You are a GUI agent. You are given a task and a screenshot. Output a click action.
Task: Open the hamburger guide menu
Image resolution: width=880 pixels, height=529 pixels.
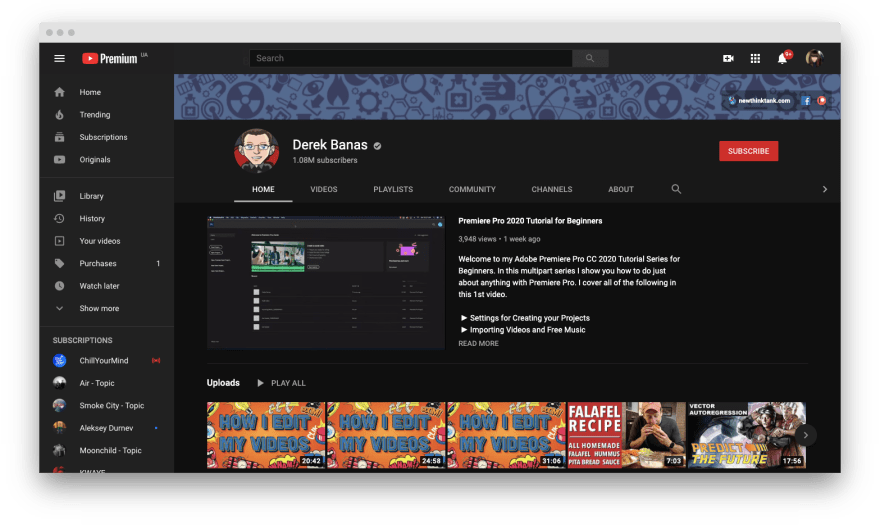click(x=59, y=58)
